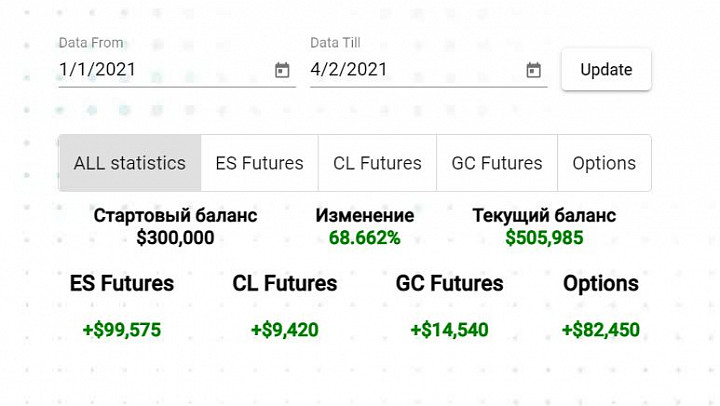Click the Options summary heading
Screen dimensions: 720x406
tap(601, 284)
